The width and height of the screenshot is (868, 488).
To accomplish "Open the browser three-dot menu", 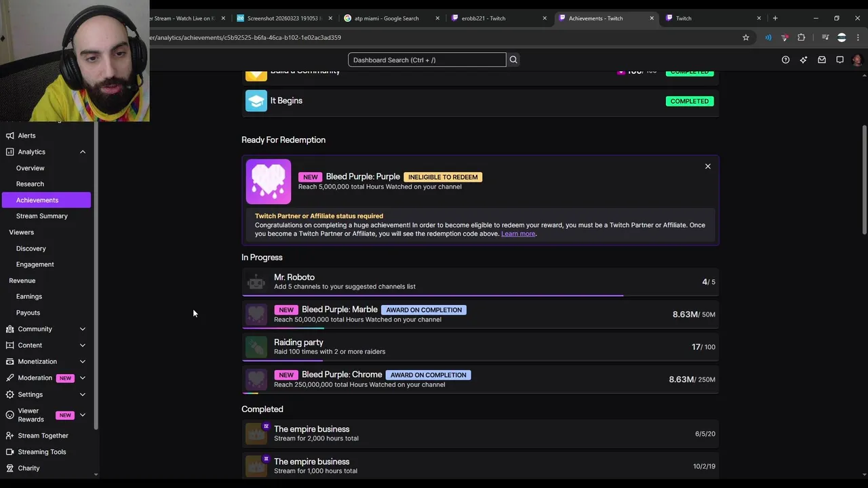I will point(858,37).
